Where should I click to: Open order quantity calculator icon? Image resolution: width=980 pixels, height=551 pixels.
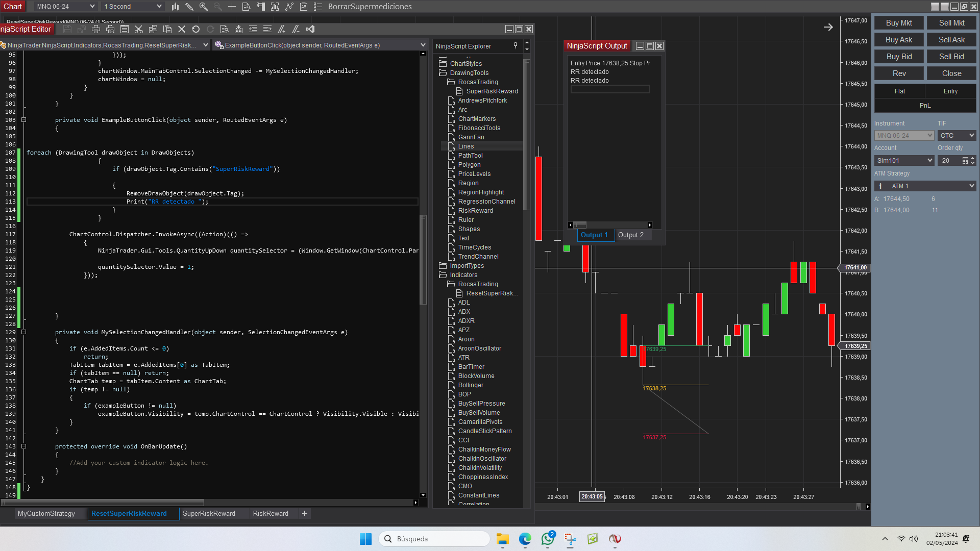[965, 160]
